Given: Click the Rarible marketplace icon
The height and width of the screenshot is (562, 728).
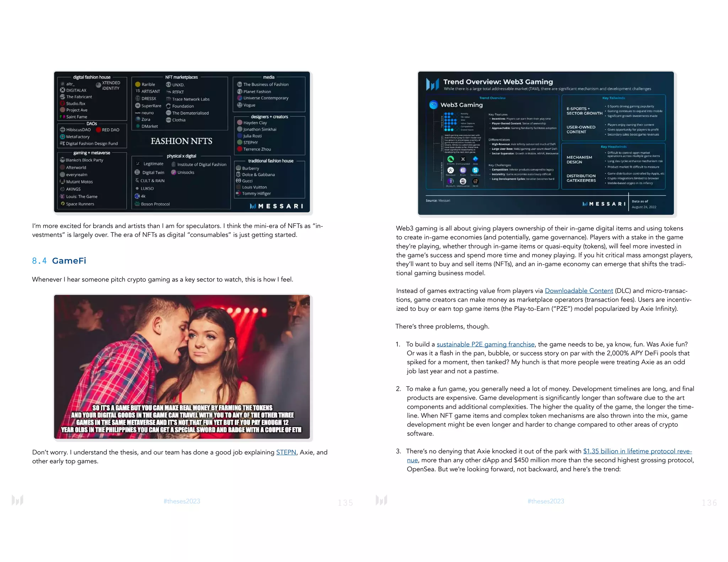Looking at the screenshot, I should click(138, 85).
